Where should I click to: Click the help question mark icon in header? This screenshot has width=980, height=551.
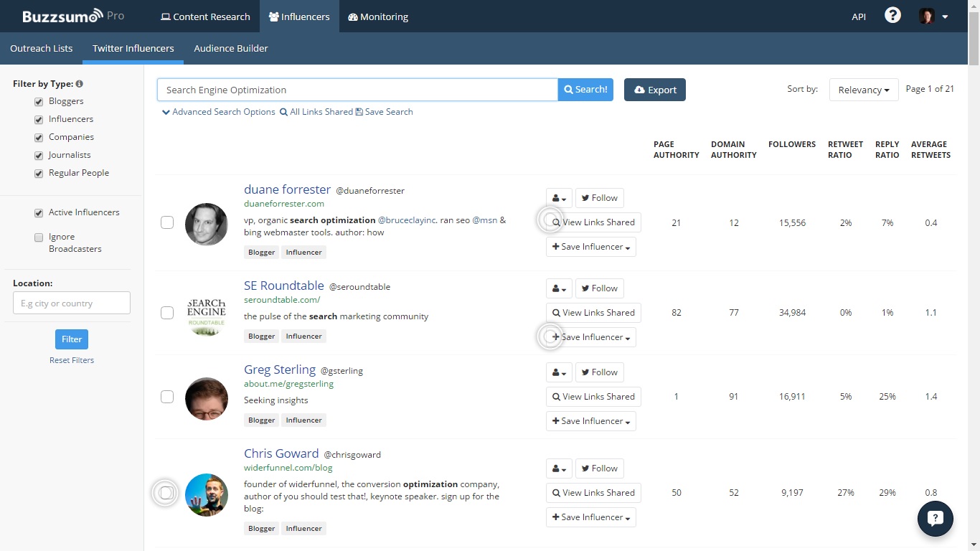(892, 16)
